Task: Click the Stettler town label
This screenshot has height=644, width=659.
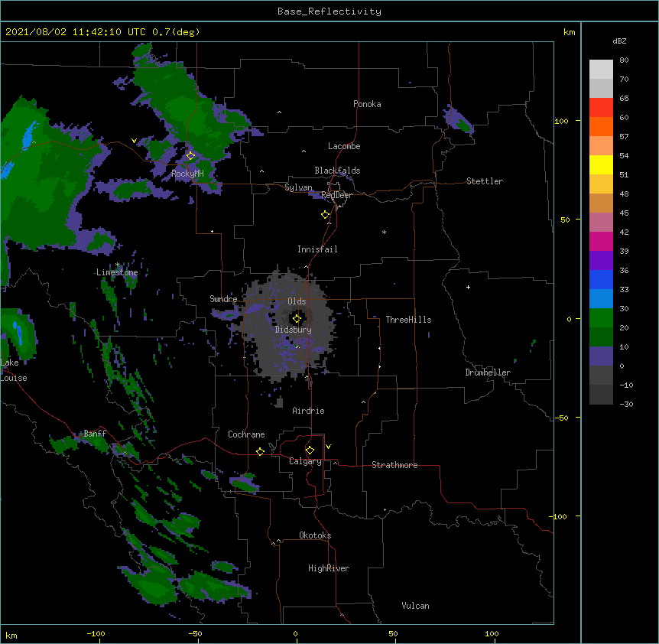Action: (485, 181)
